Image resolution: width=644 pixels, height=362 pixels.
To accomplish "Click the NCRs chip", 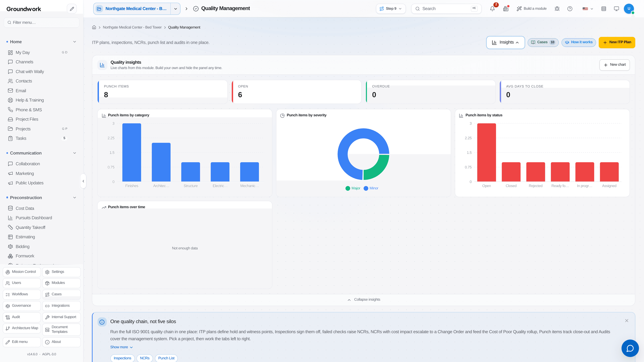I will click(145, 358).
